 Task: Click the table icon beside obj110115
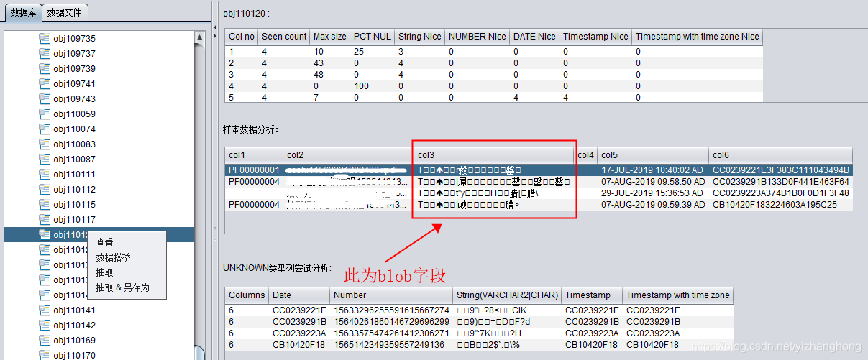pyautogui.click(x=44, y=205)
